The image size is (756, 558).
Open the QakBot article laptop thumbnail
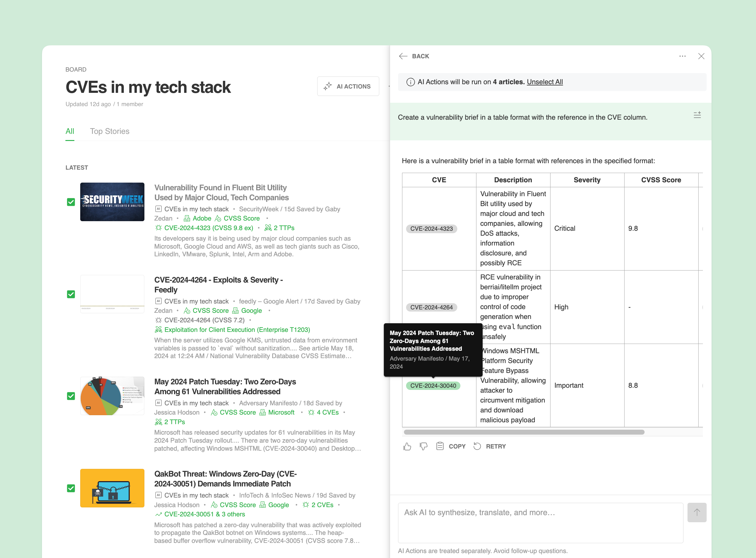coord(112,488)
